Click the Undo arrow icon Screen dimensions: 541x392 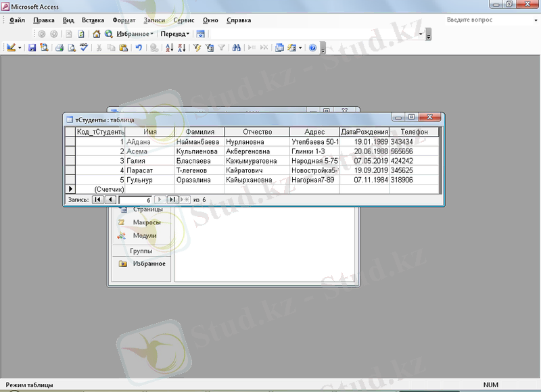tap(139, 48)
